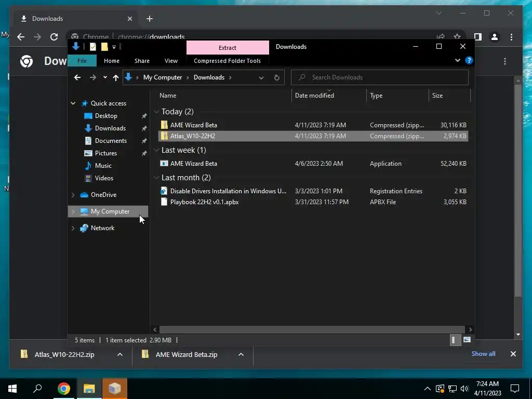532x399 pixels.
Task: Open the Customize Quick Access Toolbar dropdown
Action: coord(114,47)
